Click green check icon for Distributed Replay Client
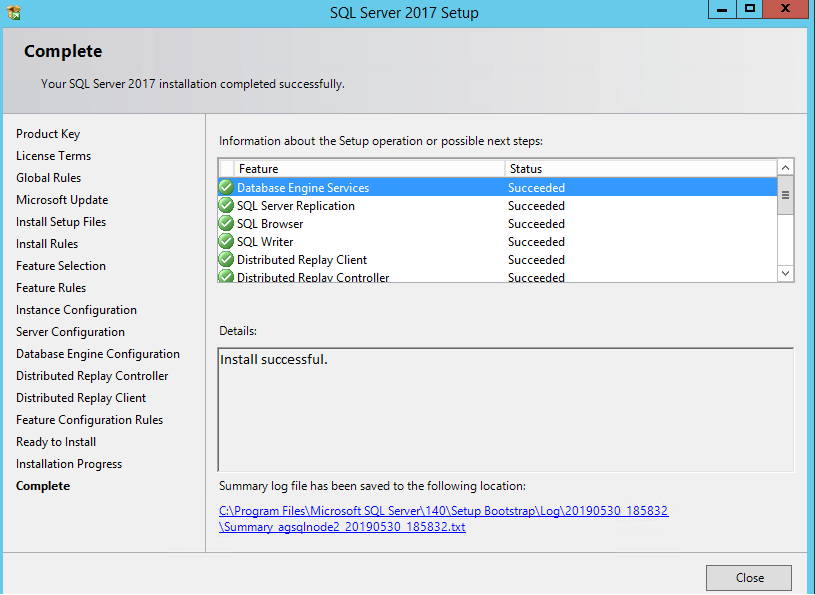 [226, 259]
